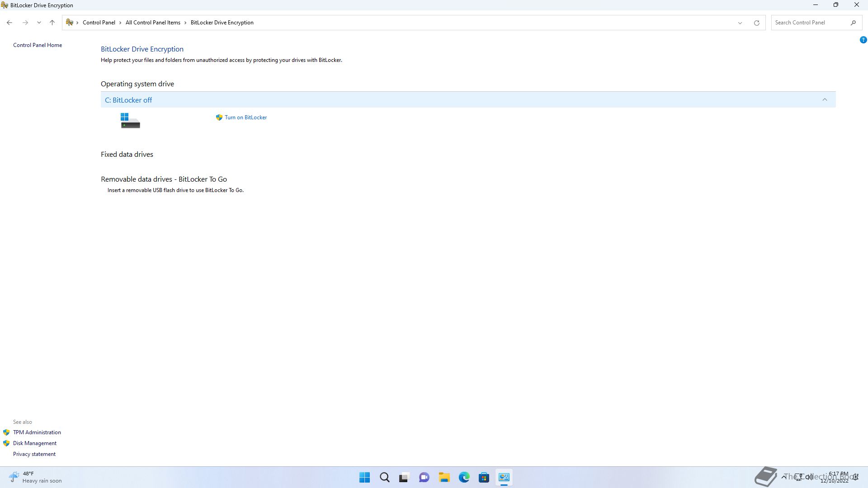Click the Windows drive icon for C:
Screen dimensions: 868x488
point(130,121)
